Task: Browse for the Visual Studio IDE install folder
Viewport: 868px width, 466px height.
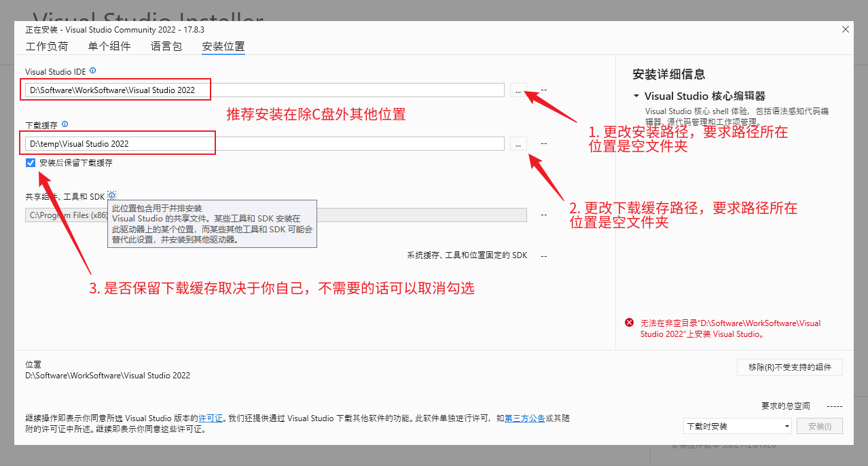Action: 518,90
